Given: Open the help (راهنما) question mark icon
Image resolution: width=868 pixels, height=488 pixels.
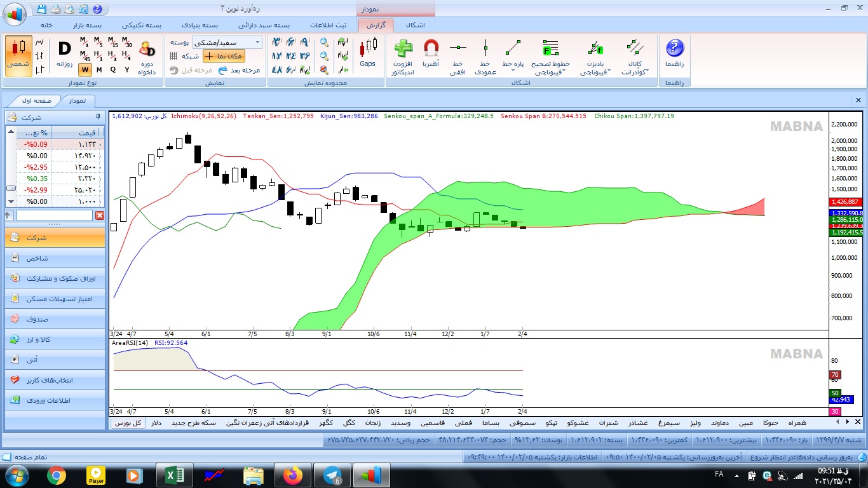Looking at the screenshot, I should click(x=674, y=53).
